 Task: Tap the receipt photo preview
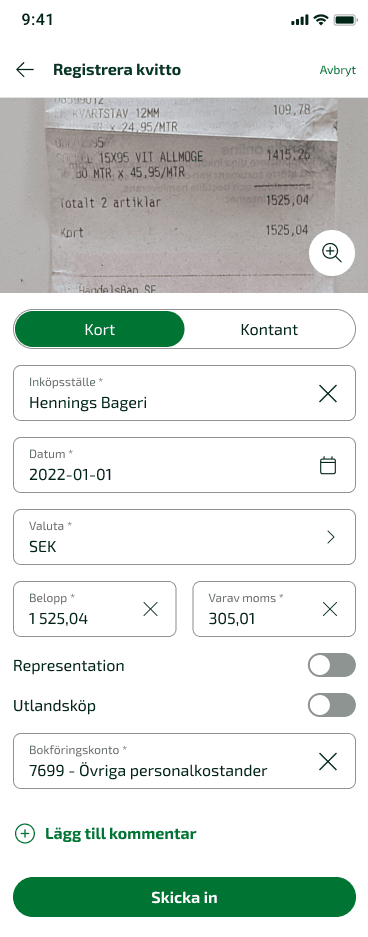184,195
